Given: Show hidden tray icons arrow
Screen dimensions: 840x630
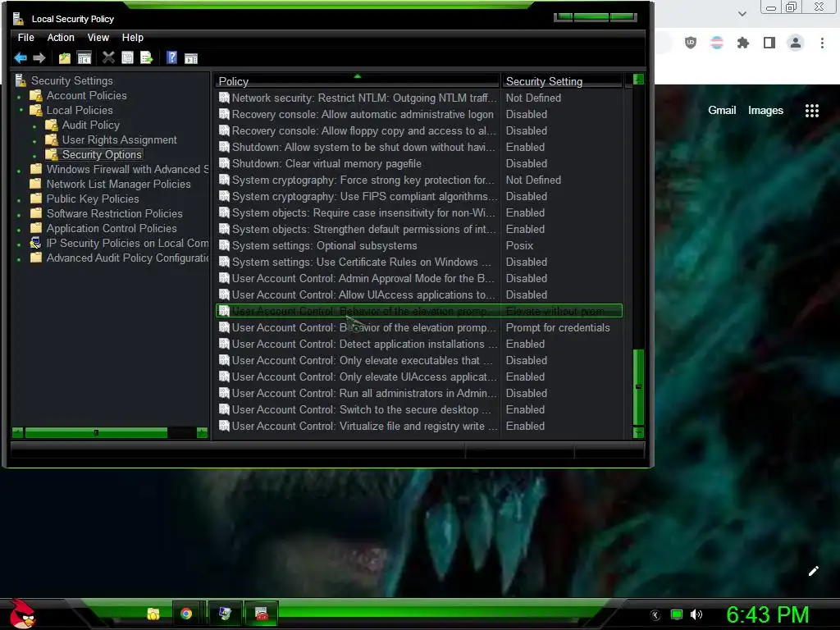Looking at the screenshot, I should point(655,615).
